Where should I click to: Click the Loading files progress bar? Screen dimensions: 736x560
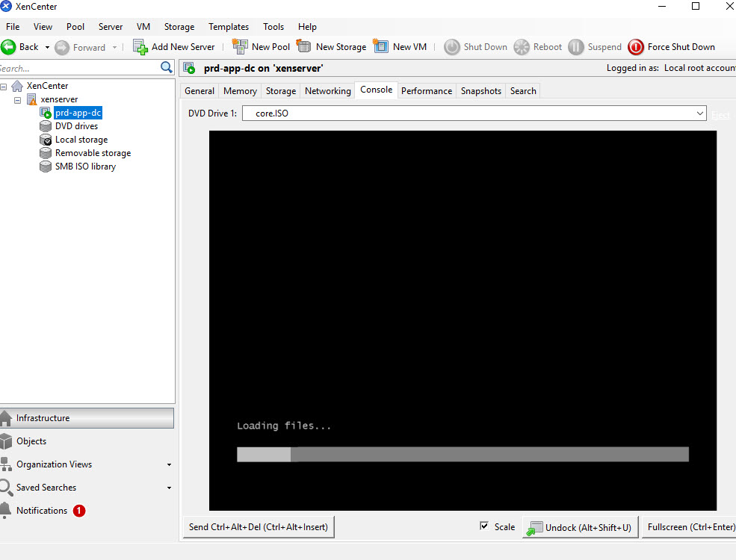point(463,454)
